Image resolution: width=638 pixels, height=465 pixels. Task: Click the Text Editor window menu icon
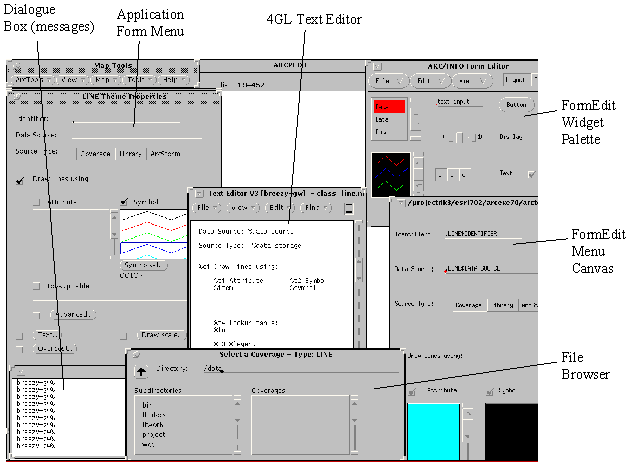click(199, 194)
